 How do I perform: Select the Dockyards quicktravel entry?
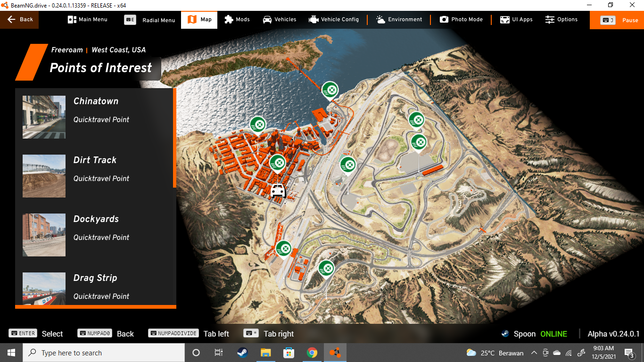click(x=94, y=235)
